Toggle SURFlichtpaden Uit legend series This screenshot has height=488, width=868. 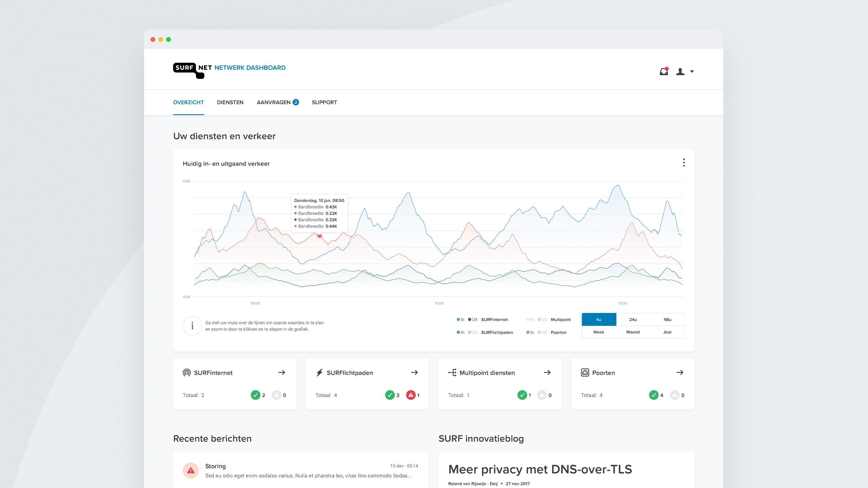(473, 332)
